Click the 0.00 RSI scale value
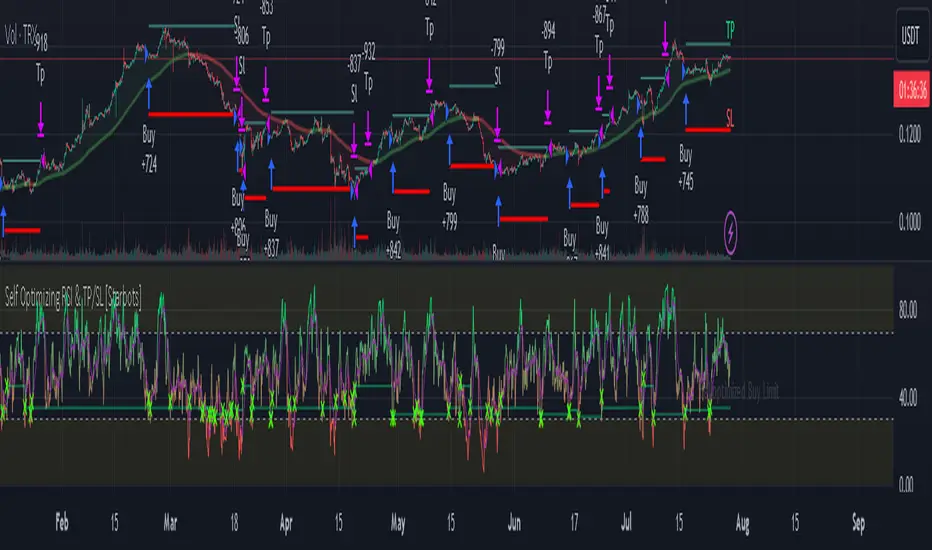 (906, 485)
